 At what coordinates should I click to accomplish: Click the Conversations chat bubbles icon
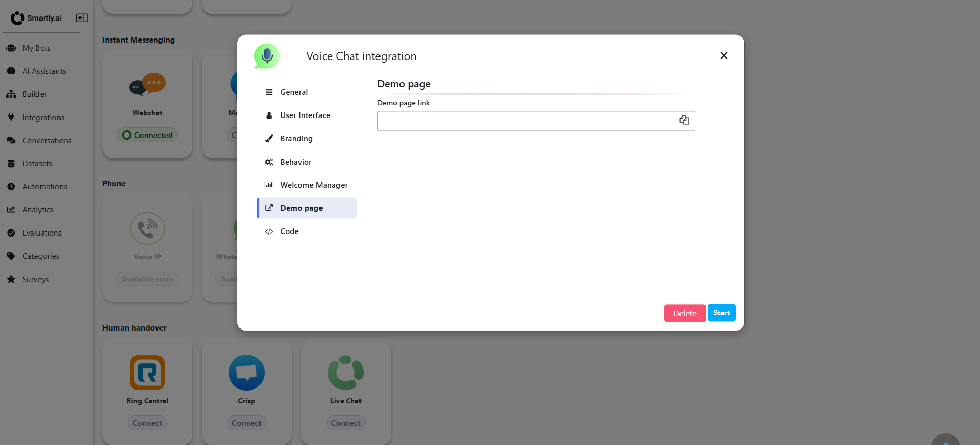pos(11,140)
